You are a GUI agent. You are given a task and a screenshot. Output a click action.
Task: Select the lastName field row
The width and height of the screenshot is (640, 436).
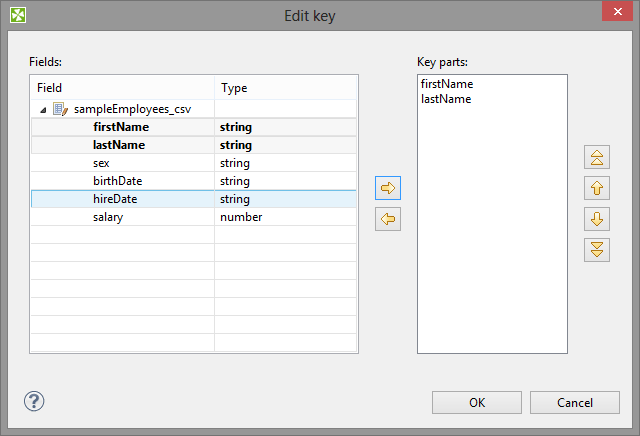click(x=119, y=145)
